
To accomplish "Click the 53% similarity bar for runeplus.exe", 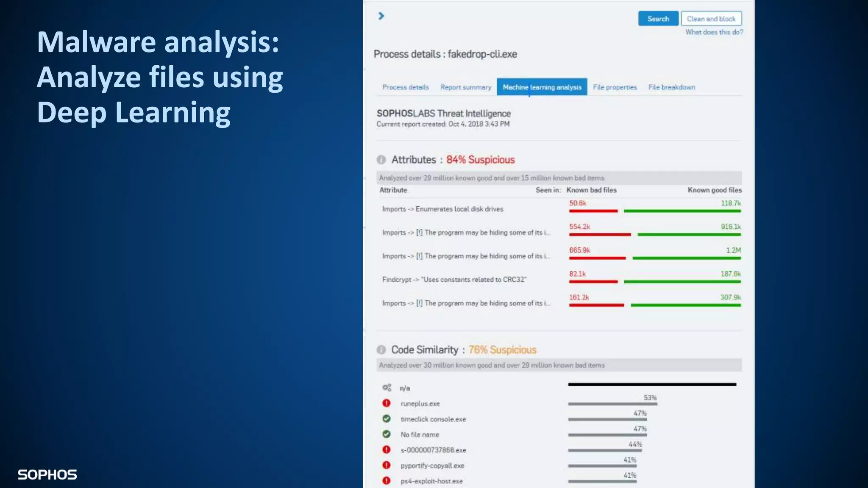I will (612, 404).
